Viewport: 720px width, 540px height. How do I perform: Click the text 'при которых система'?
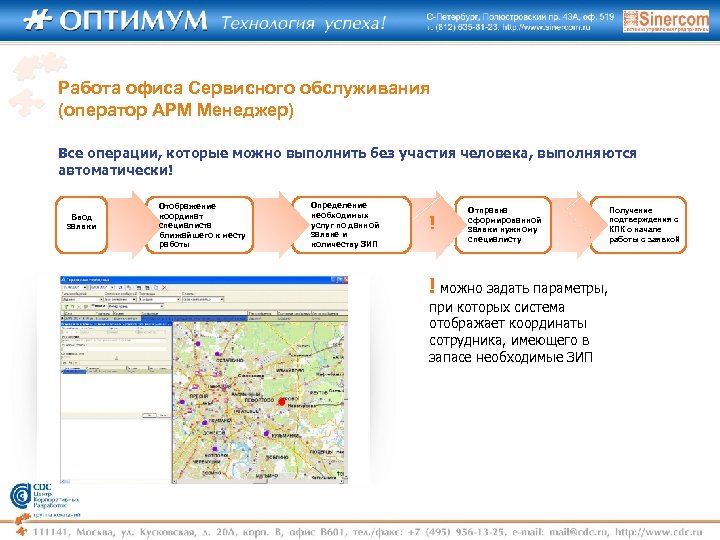point(496,307)
